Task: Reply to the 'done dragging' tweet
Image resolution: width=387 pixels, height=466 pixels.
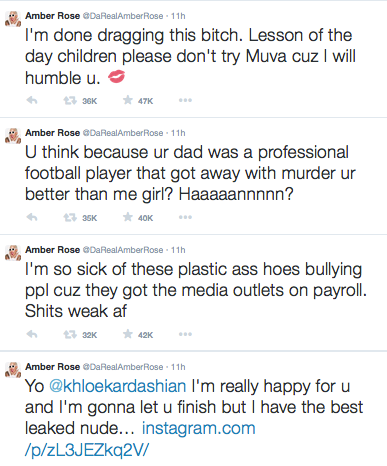Action: coord(32,100)
